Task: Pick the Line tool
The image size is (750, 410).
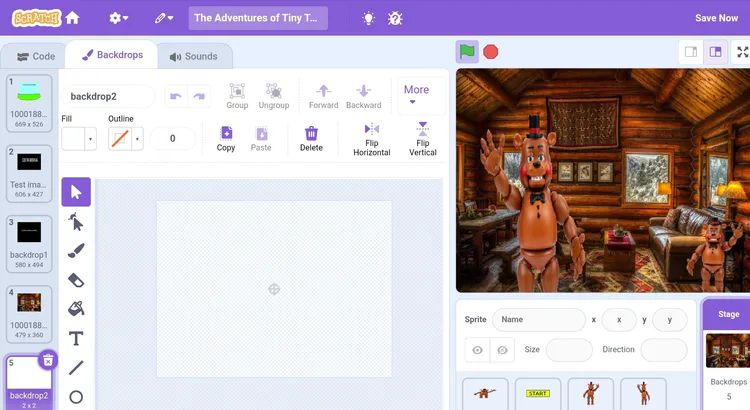Action: (x=76, y=367)
